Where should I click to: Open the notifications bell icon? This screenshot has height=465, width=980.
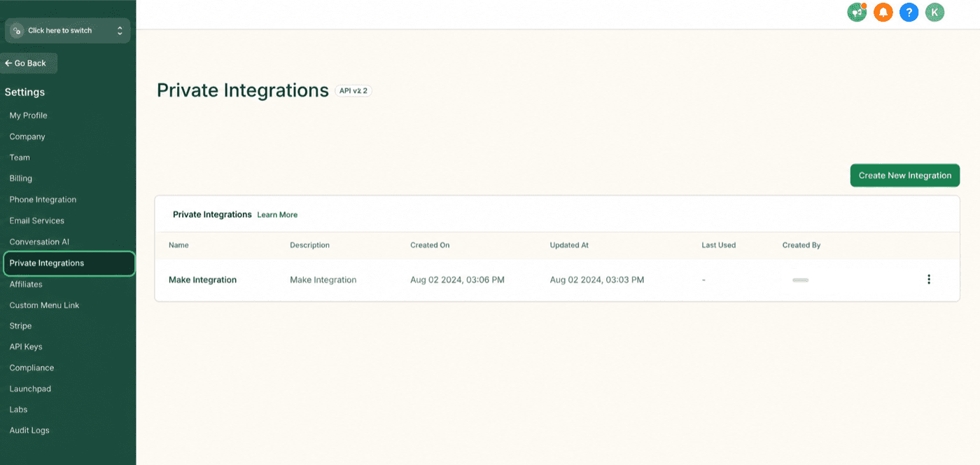pyautogui.click(x=883, y=13)
